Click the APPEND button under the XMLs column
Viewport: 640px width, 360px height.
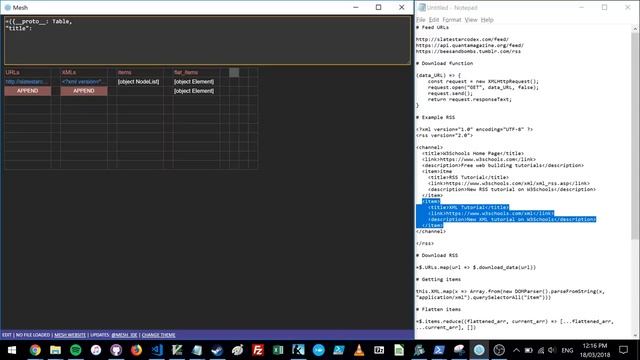coord(84,91)
